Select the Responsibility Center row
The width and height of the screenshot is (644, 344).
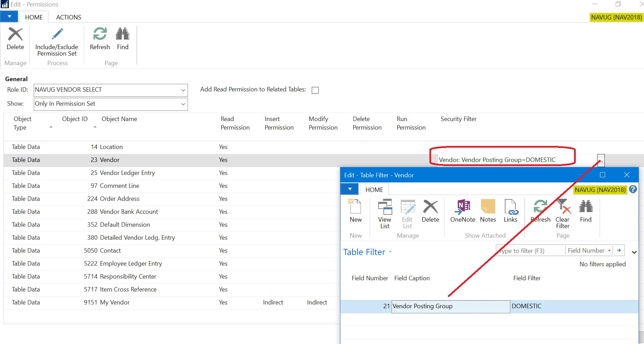(x=172, y=276)
